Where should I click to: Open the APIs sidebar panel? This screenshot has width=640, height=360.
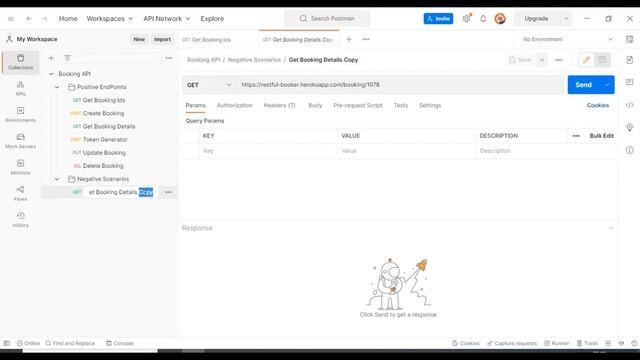pos(20,88)
